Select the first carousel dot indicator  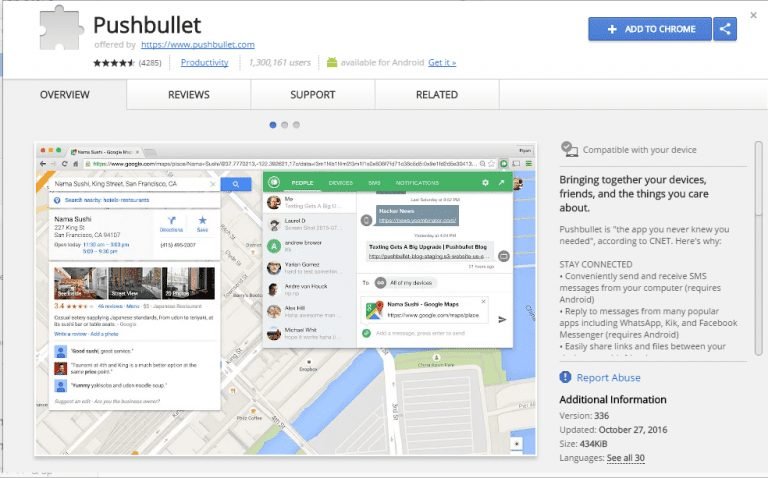(x=273, y=125)
